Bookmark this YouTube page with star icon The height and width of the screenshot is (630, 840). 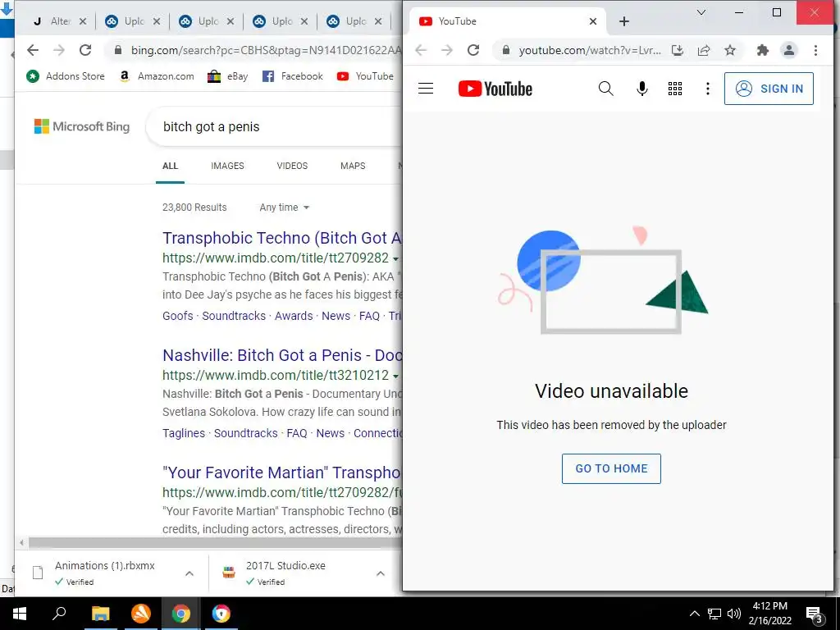[x=729, y=50]
